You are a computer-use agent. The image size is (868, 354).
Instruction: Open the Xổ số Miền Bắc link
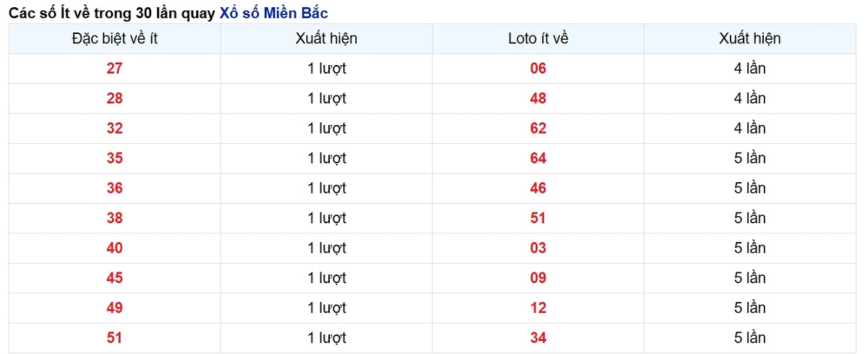click(273, 12)
